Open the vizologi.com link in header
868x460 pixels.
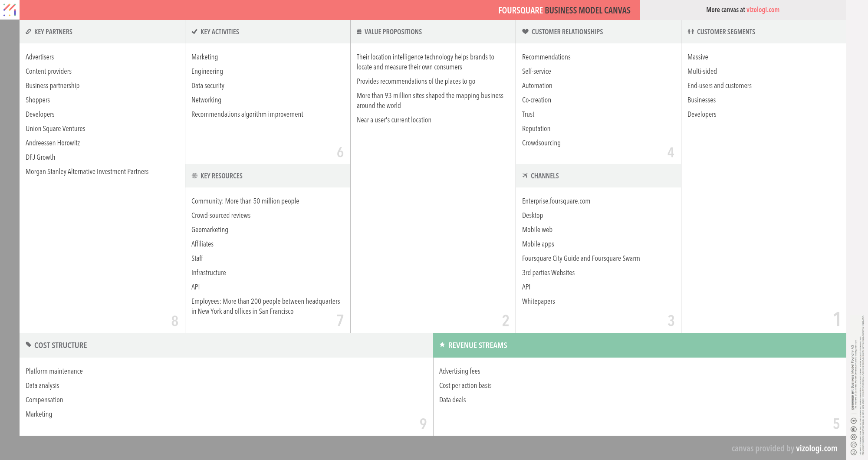point(763,10)
